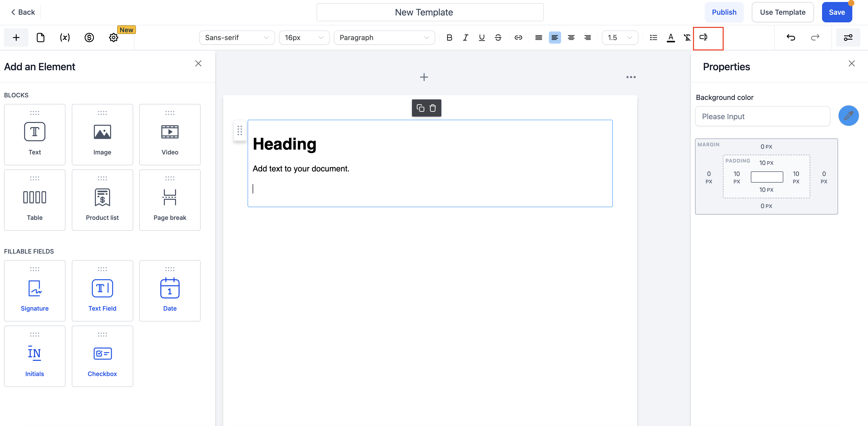
Task: Toggle bold formatting
Action: [449, 37]
